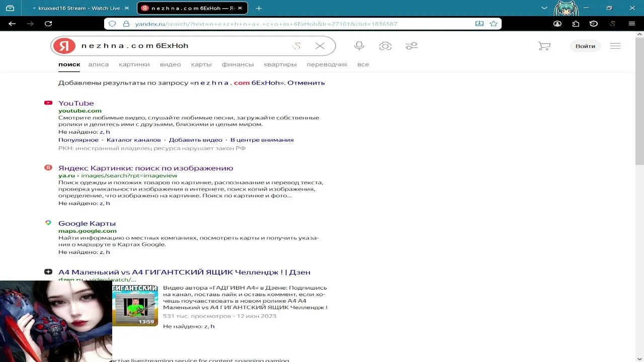Select the nezhna.com 6ExHoh browser tab

193,8
